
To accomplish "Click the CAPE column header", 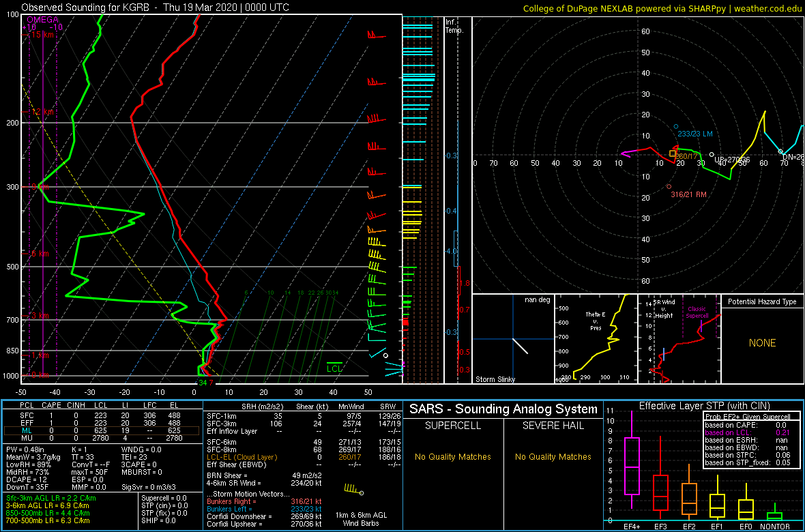I will pos(51,405).
